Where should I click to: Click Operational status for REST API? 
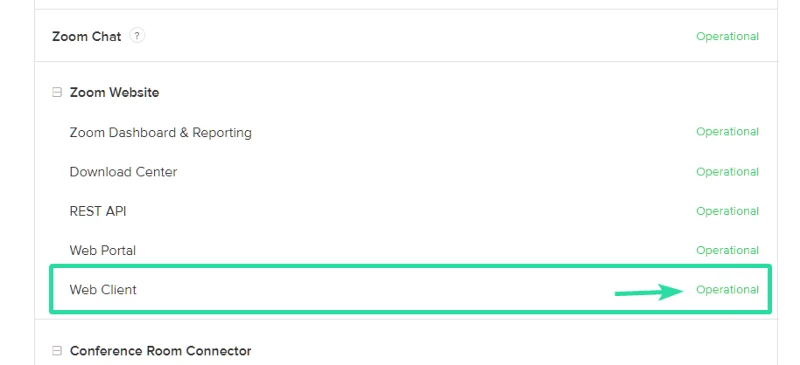click(728, 211)
